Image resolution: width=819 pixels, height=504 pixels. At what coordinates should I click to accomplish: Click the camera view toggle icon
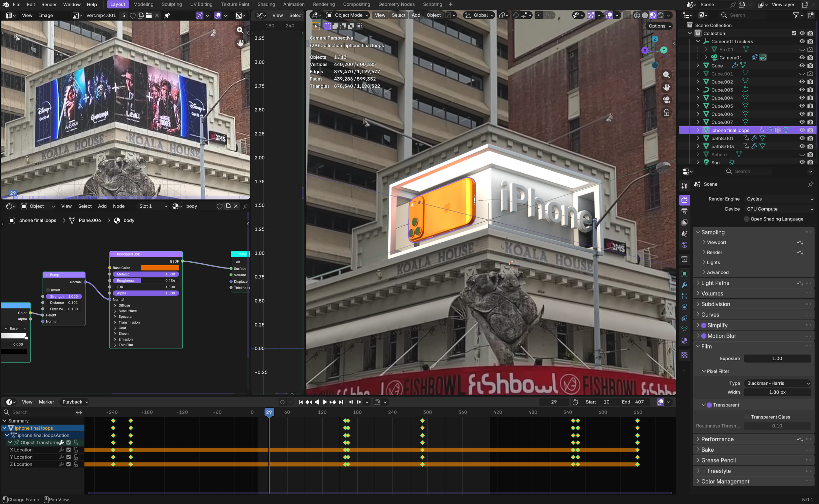coord(666,100)
